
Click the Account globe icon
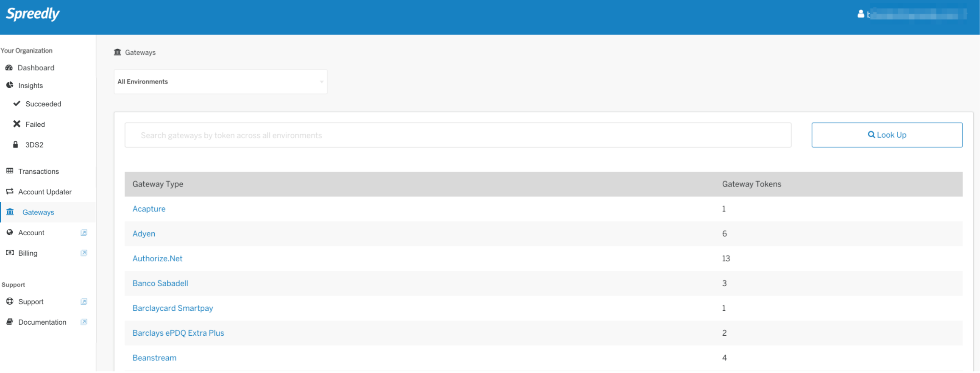[10, 232]
